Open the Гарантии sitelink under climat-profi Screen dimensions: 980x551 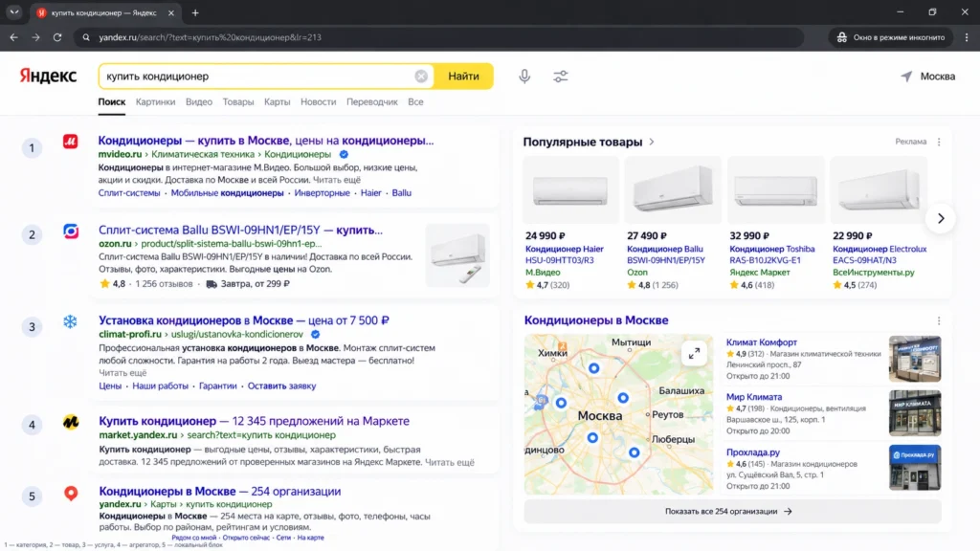217,386
